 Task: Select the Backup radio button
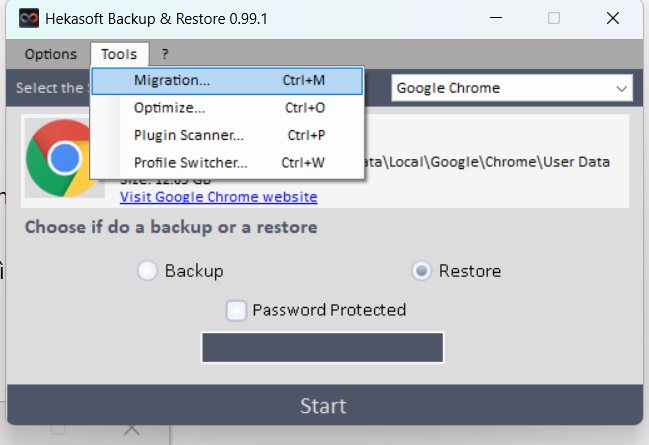point(148,271)
